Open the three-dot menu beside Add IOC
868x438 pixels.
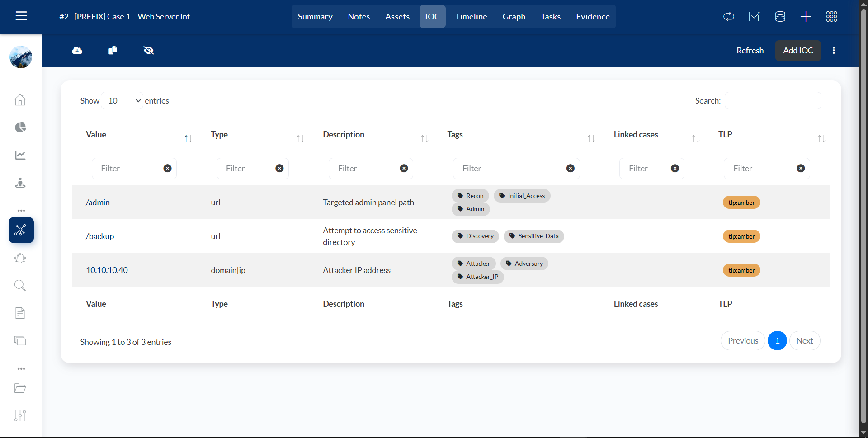click(x=834, y=50)
